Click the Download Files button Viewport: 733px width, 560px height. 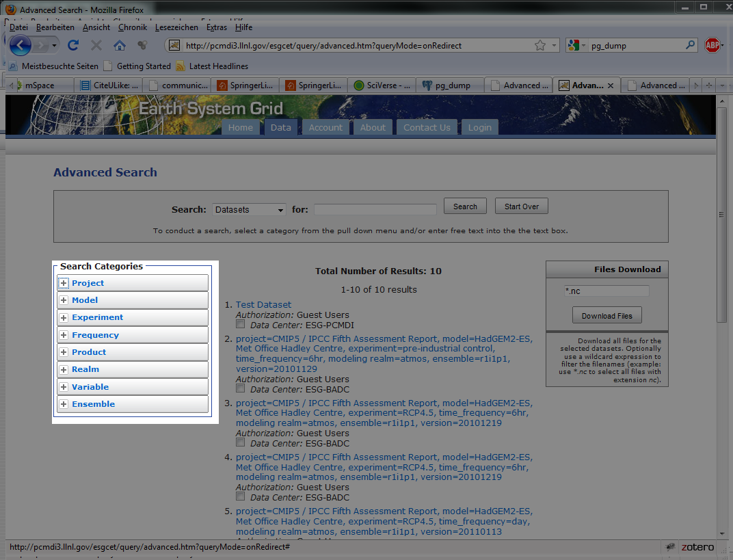(x=607, y=316)
